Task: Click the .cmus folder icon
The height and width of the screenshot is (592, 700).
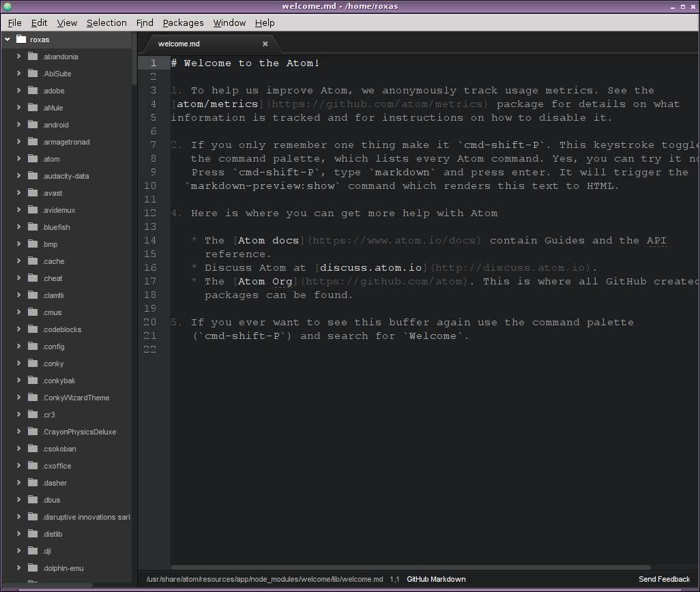Action: (33, 312)
